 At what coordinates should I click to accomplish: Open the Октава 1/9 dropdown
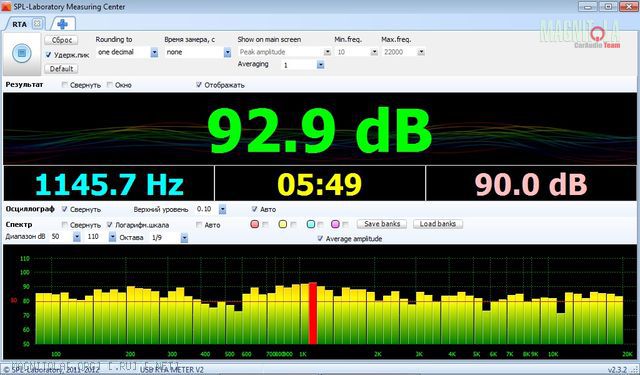[x=184, y=237]
